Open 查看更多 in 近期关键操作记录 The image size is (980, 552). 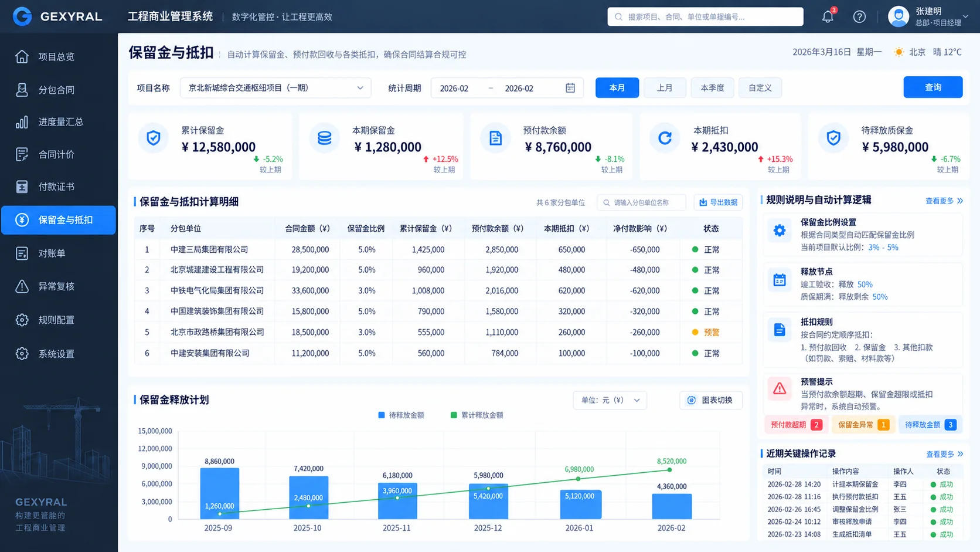point(944,454)
